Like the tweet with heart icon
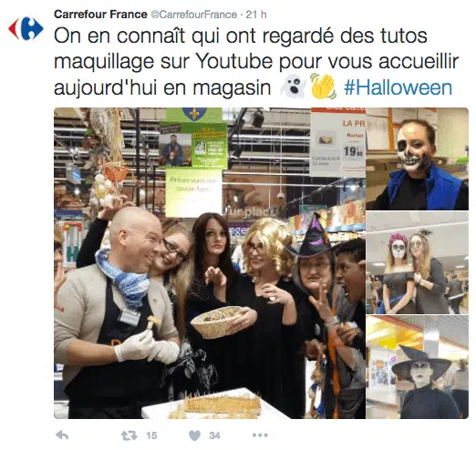476x450 pixels. pyautogui.click(x=194, y=435)
